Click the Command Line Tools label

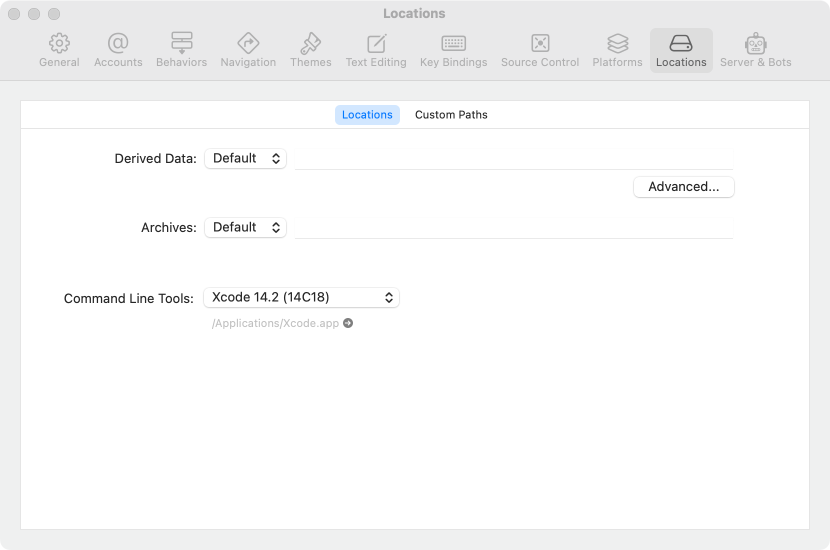point(129,299)
